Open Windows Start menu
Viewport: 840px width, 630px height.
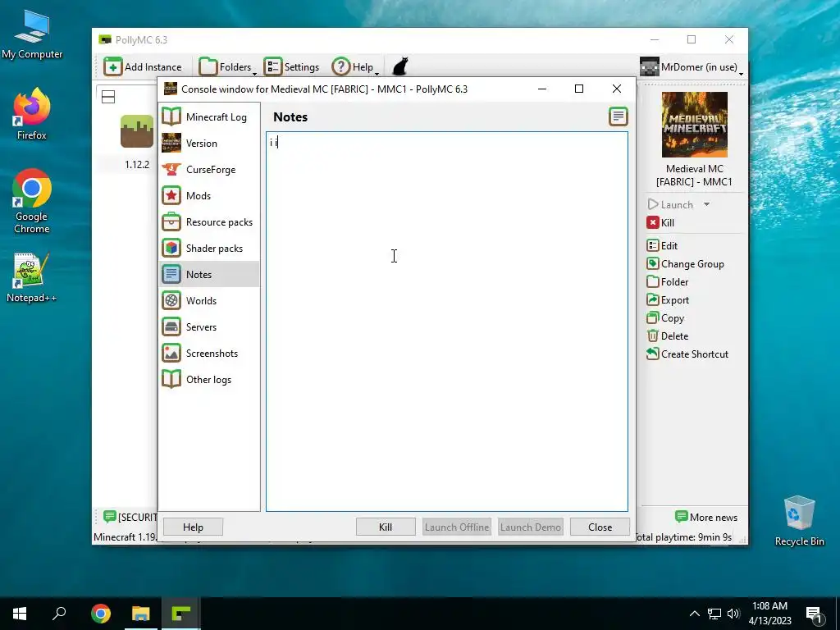[20, 614]
